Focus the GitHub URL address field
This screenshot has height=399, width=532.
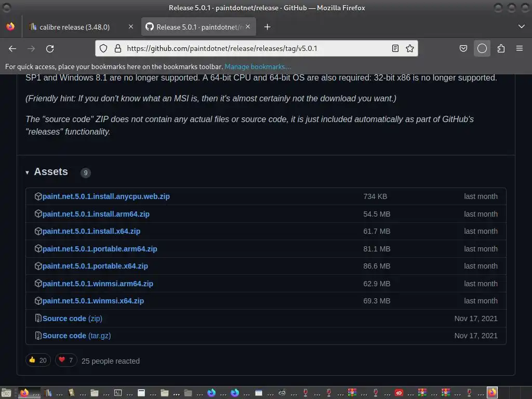pos(256,48)
